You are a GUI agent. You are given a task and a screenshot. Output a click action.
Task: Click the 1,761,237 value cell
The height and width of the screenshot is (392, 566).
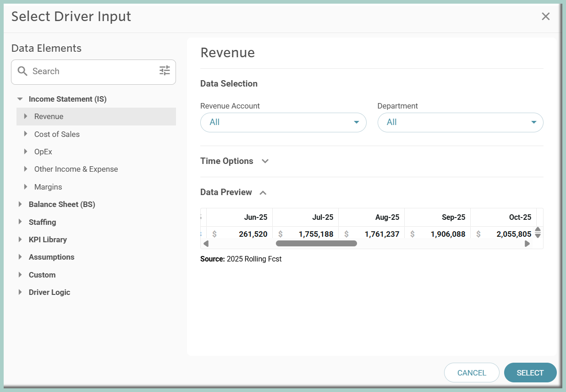[x=372, y=234]
